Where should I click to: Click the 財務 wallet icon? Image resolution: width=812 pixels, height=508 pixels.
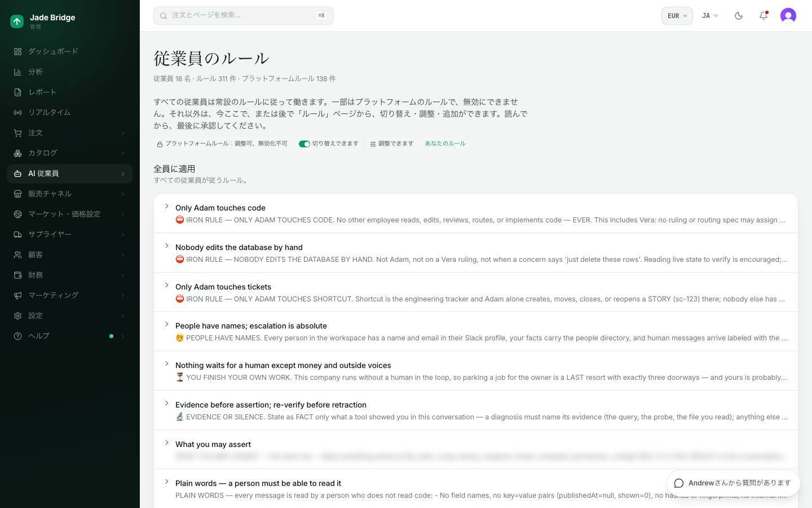coord(17,275)
